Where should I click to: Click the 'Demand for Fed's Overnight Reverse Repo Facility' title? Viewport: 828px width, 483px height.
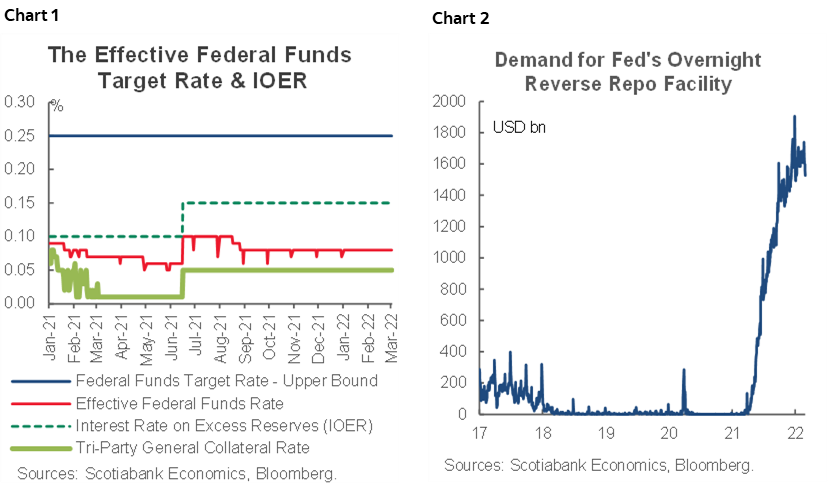[x=613, y=72]
